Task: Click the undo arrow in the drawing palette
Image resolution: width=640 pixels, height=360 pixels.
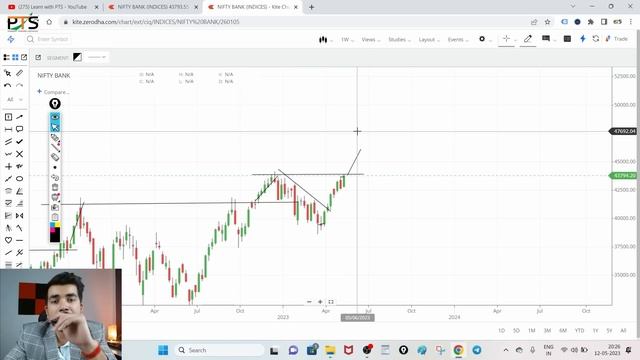Action: pos(7,85)
